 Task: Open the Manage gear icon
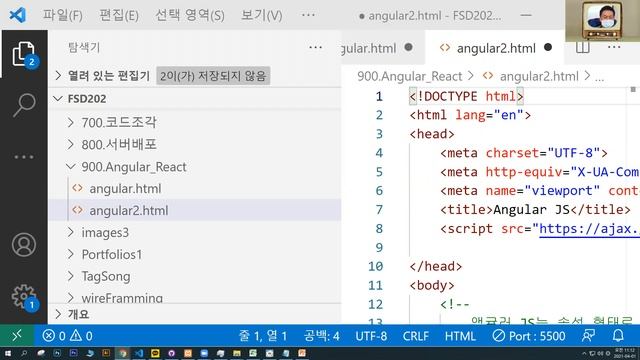(x=24, y=297)
